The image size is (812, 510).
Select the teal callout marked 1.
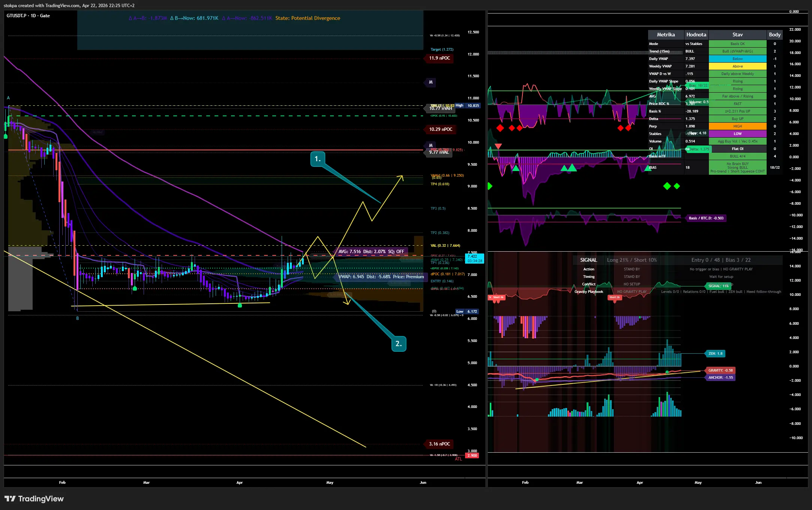317,159
